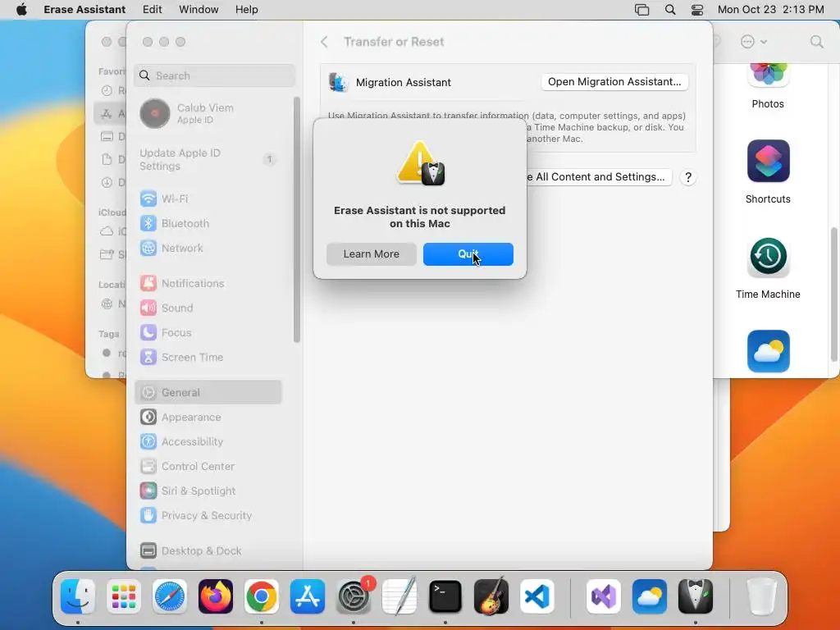The image size is (840, 630).
Task: Open Weather app icon in Finder window
Action: click(x=768, y=351)
